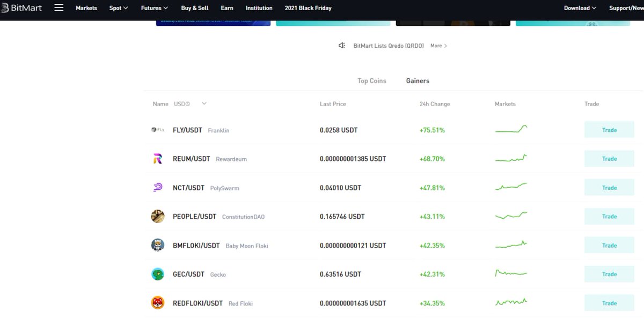Viewport: 644px width, 326px height.
Task: Open the Institution page
Action: 259,8
